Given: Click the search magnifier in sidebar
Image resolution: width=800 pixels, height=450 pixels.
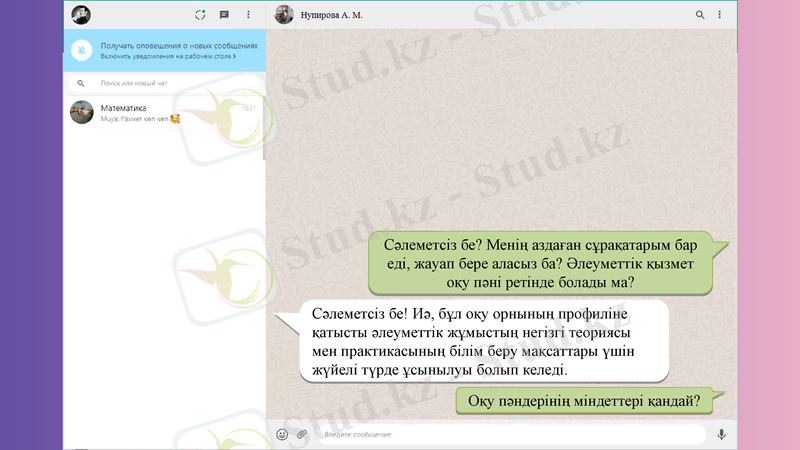Looking at the screenshot, I should 81,83.
